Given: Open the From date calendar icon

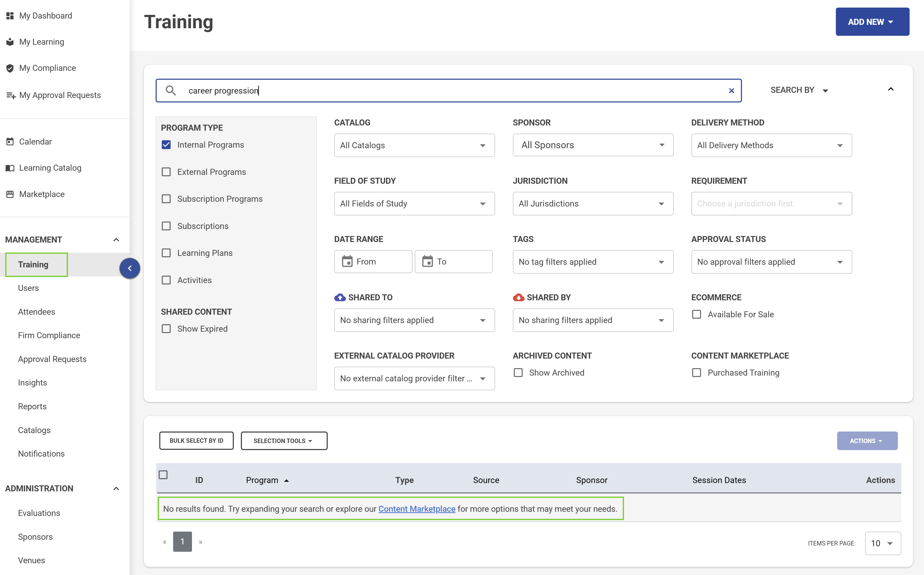Looking at the screenshot, I should tap(347, 262).
